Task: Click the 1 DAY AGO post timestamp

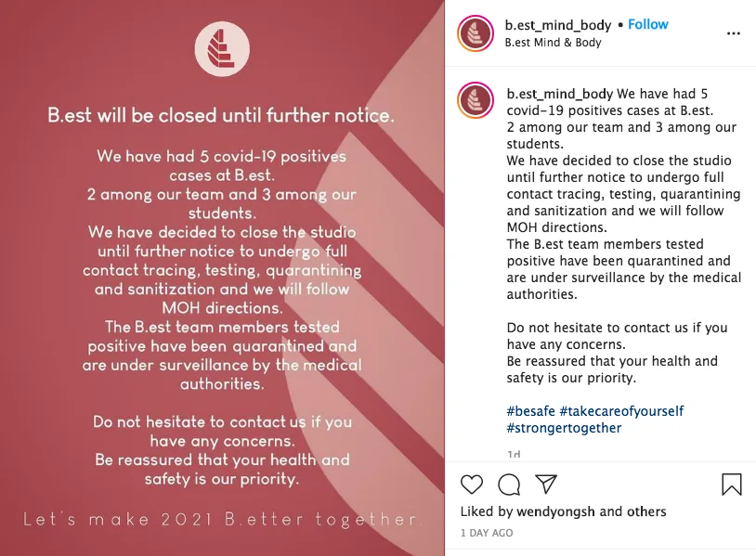Action: tap(486, 533)
